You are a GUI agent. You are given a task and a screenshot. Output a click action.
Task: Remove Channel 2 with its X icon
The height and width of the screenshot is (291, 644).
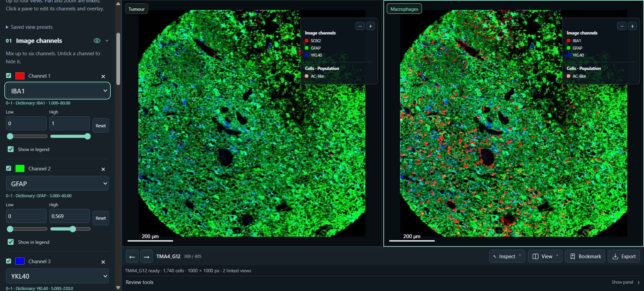click(103, 169)
